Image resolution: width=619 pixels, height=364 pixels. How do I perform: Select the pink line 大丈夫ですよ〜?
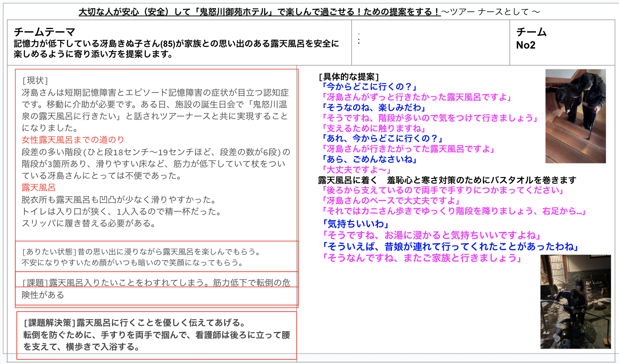tap(356, 170)
